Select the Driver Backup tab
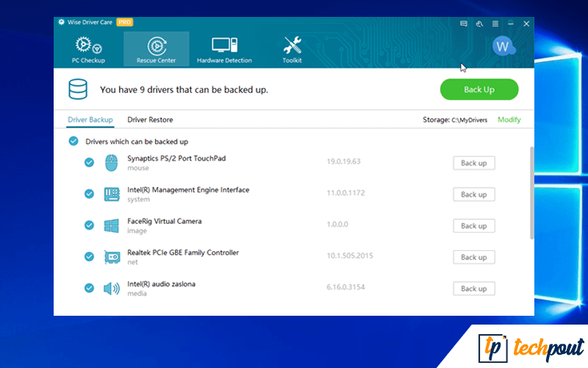 click(x=90, y=119)
